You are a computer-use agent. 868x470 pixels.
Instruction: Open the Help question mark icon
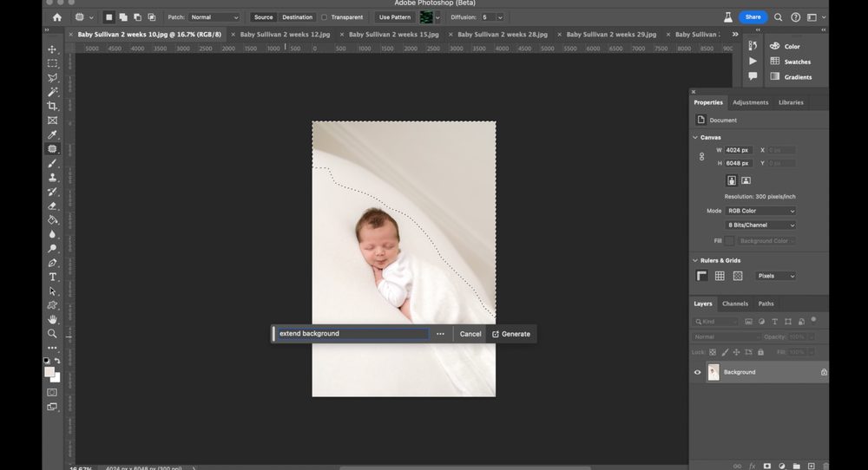click(795, 17)
